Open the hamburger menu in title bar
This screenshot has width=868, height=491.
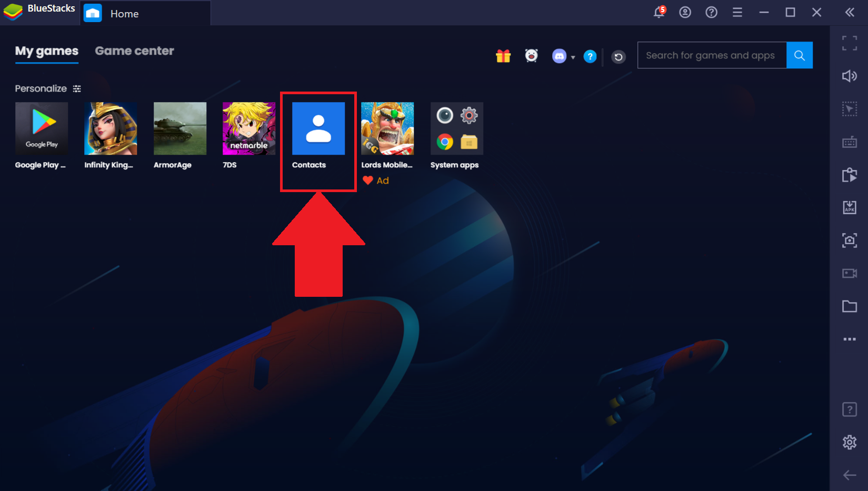tap(737, 12)
